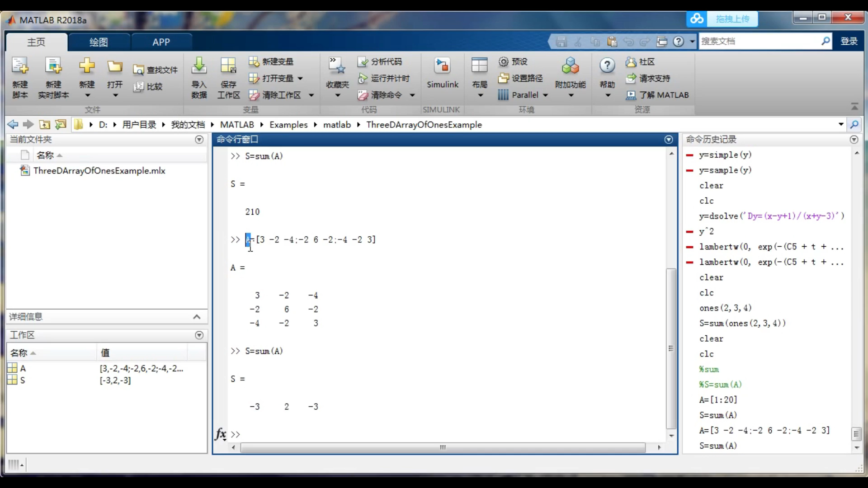Toggle the 命令历史记录 (Command History) panel

click(x=854, y=140)
